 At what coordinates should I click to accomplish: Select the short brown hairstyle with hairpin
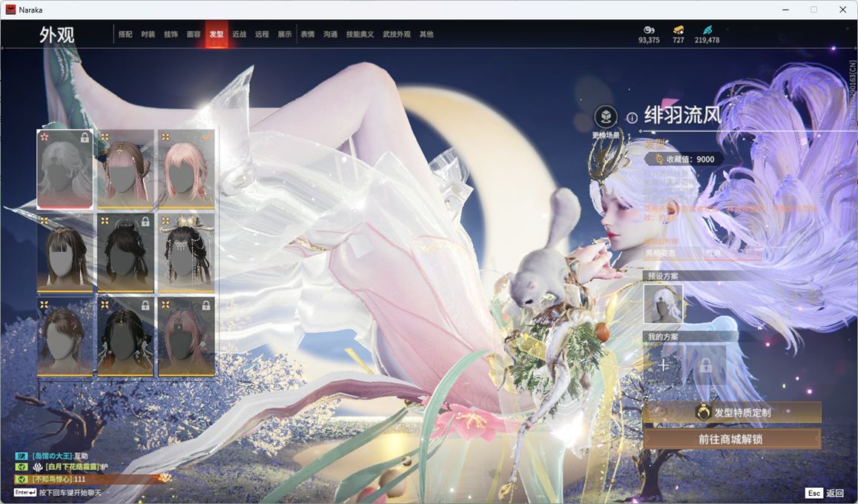(x=65, y=336)
